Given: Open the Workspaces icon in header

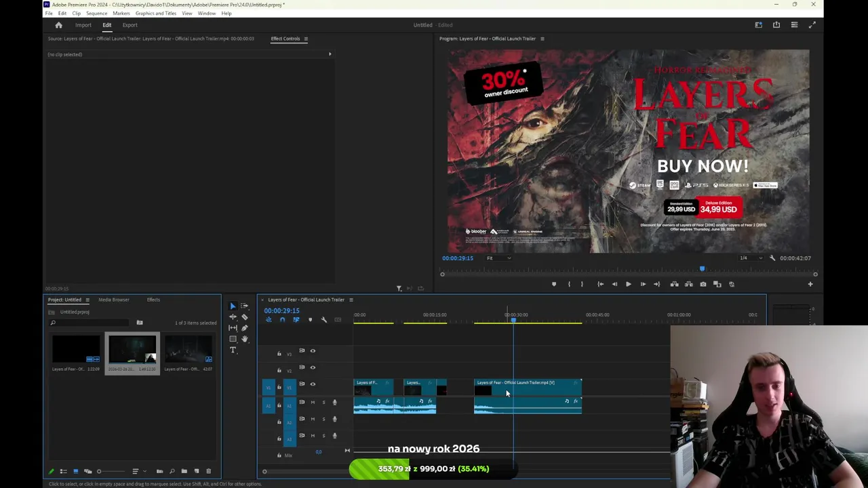Looking at the screenshot, I should 758,25.
